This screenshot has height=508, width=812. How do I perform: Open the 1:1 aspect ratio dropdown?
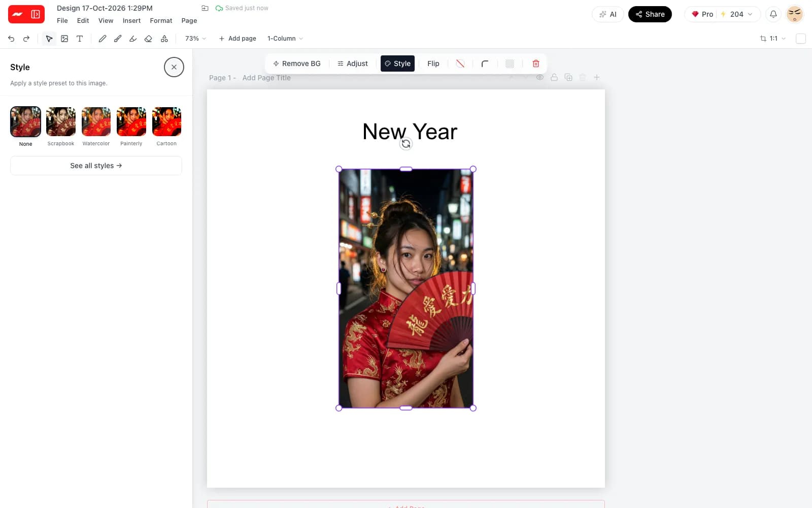coord(773,39)
